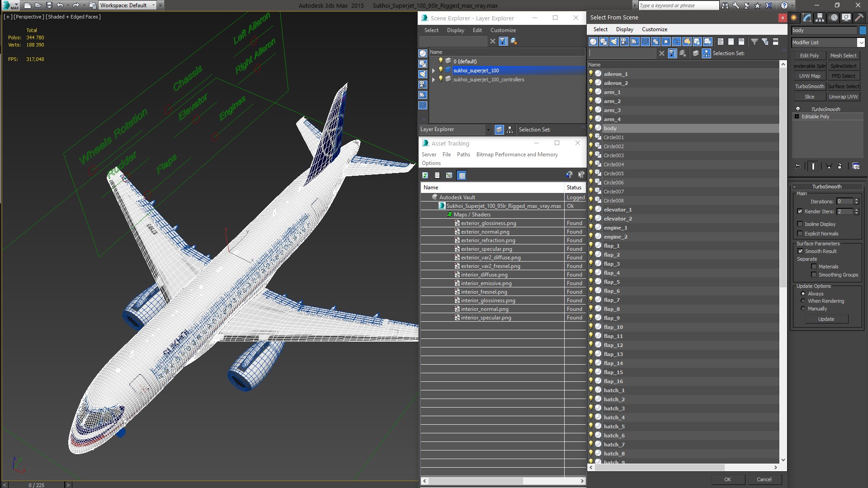Click the OK button in Select From Scene
The width and height of the screenshot is (868, 488).
(x=727, y=479)
